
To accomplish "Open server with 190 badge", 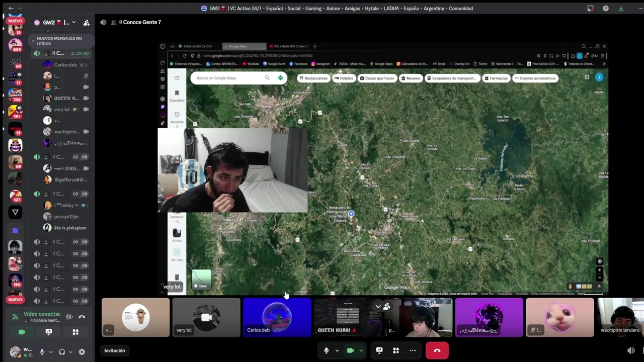I will pyautogui.click(x=15, y=280).
